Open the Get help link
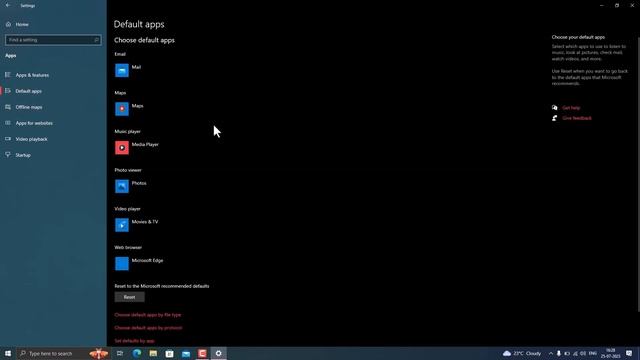 (x=571, y=108)
